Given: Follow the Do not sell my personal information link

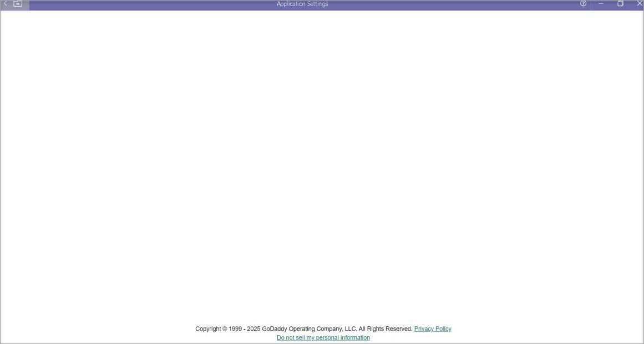Looking at the screenshot, I should pyautogui.click(x=323, y=338).
